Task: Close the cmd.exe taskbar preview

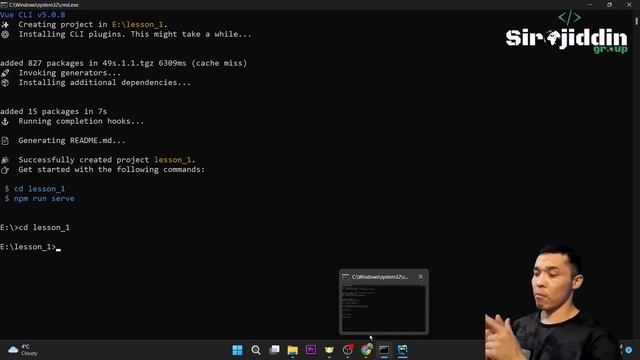Action: click(x=420, y=277)
